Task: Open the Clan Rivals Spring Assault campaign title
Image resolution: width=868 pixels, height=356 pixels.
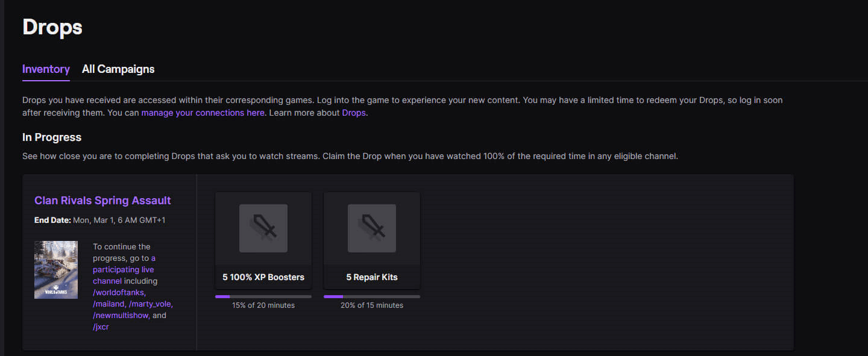Action: click(x=102, y=201)
